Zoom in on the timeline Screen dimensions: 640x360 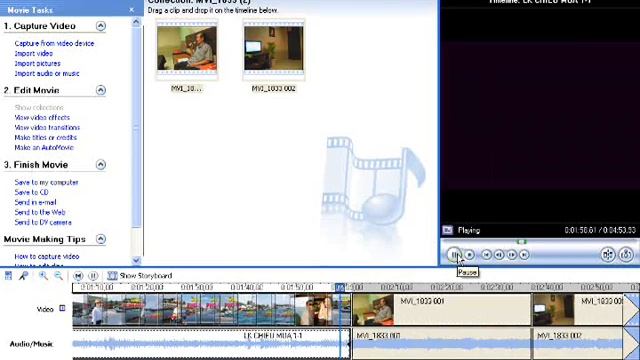(43, 276)
